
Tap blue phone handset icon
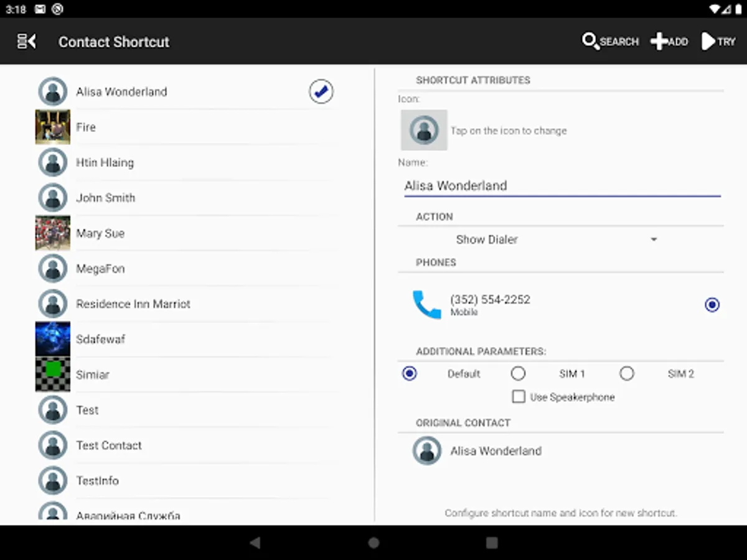coord(426,304)
